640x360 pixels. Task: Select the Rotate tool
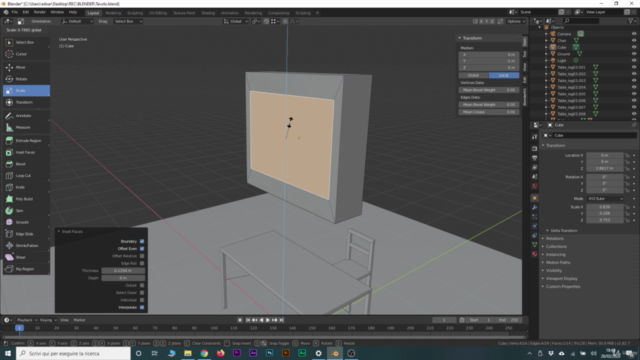[x=26, y=79]
